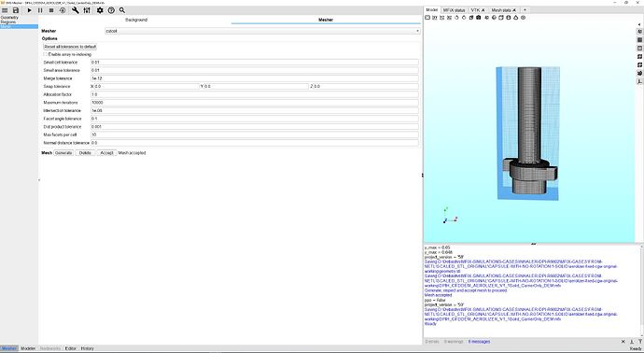Click Reset all tolerances to default
The width and height of the screenshot is (644, 353).
70,47
